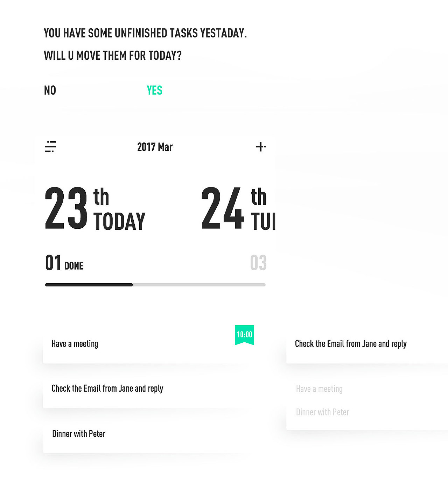
Task: Click the grey remaining part of progress bar
Action: pyautogui.click(x=199, y=285)
